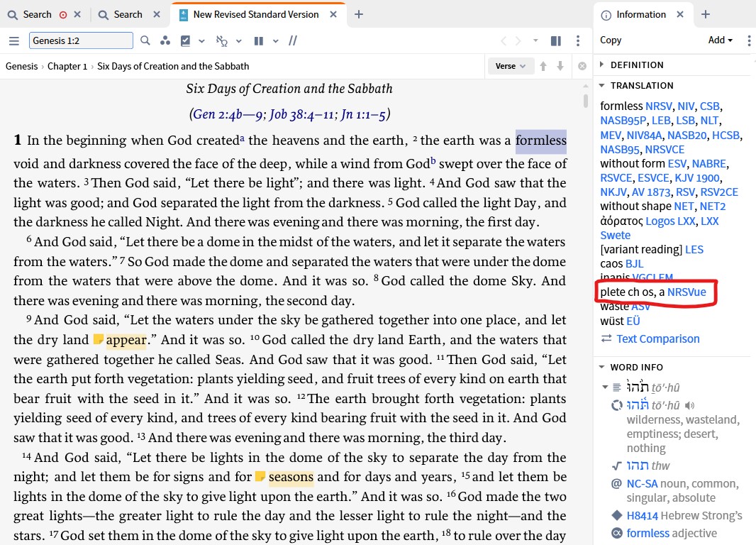The image size is (756, 545).
Task: Click the multiple resources '//' icon
Action: coord(292,40)
